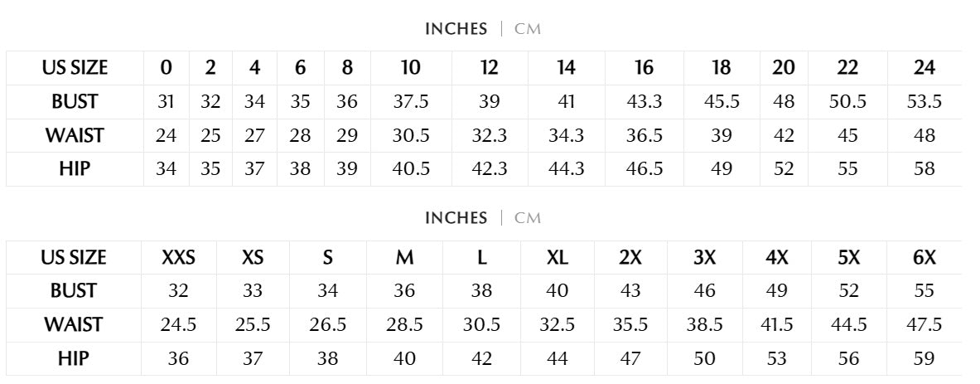Screen dimensions: 980x384
Task: Switch letter size chart (XXS–6X) to CM
Action: click(x=527, y=218)
